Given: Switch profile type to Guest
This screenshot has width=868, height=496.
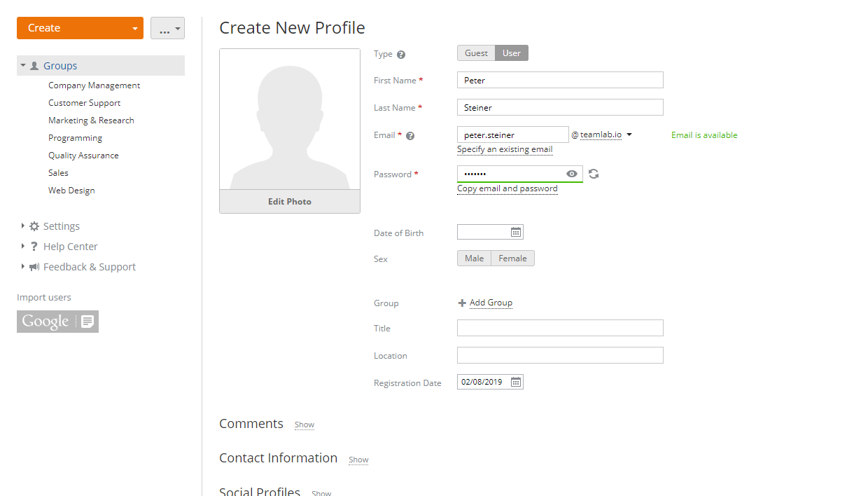Looking at the screenshot, I should point(475,53).
